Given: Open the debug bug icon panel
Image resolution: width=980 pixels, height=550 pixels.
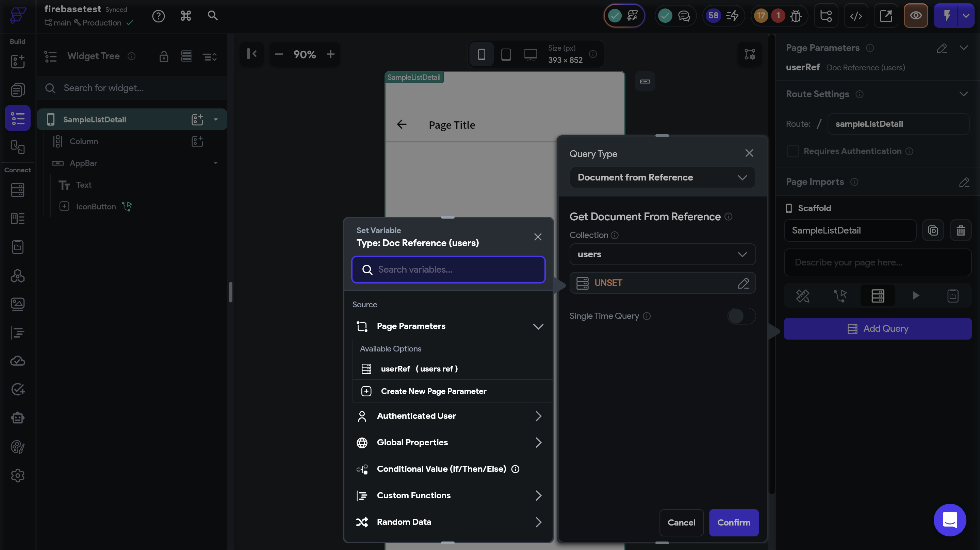Looking at the screenshot, I should (x=796, y=16).
